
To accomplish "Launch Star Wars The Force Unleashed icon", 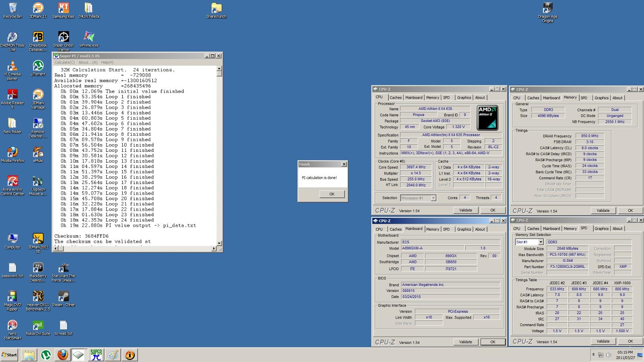I will pos(63,272).
